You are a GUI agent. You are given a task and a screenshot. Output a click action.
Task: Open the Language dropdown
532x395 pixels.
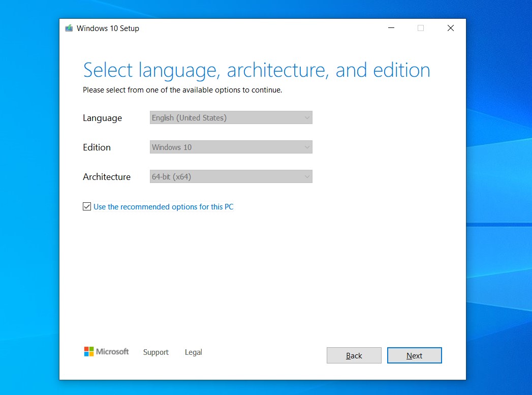point(231,117)
